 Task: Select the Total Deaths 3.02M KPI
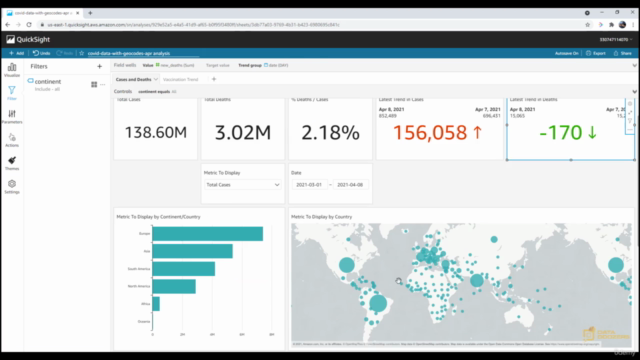pos(243,132)
